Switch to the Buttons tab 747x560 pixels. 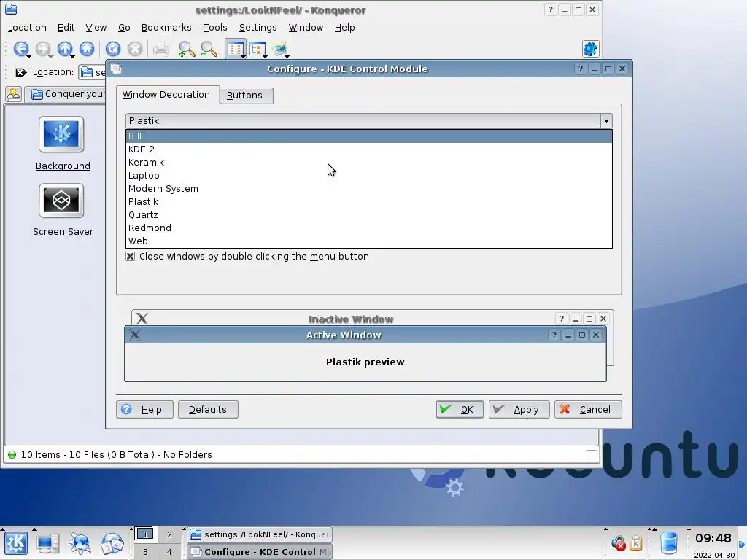click(244, 96)
